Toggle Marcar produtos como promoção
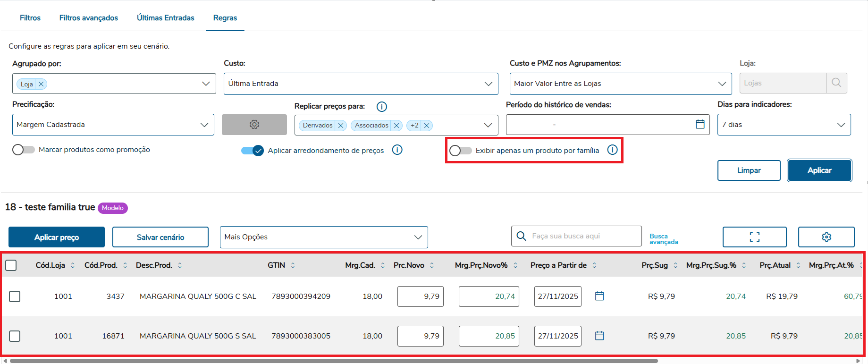 pyautogui.click(x=24, y=150)
